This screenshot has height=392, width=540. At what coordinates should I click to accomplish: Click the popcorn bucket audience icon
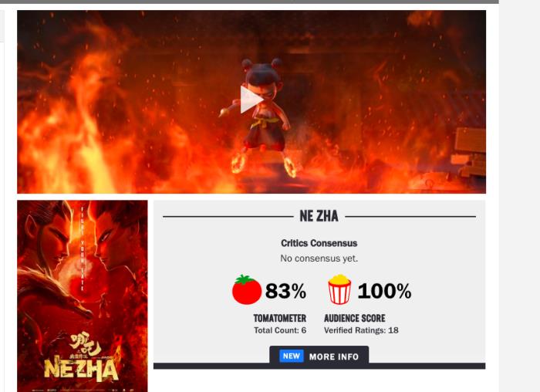tap(339, 289)
